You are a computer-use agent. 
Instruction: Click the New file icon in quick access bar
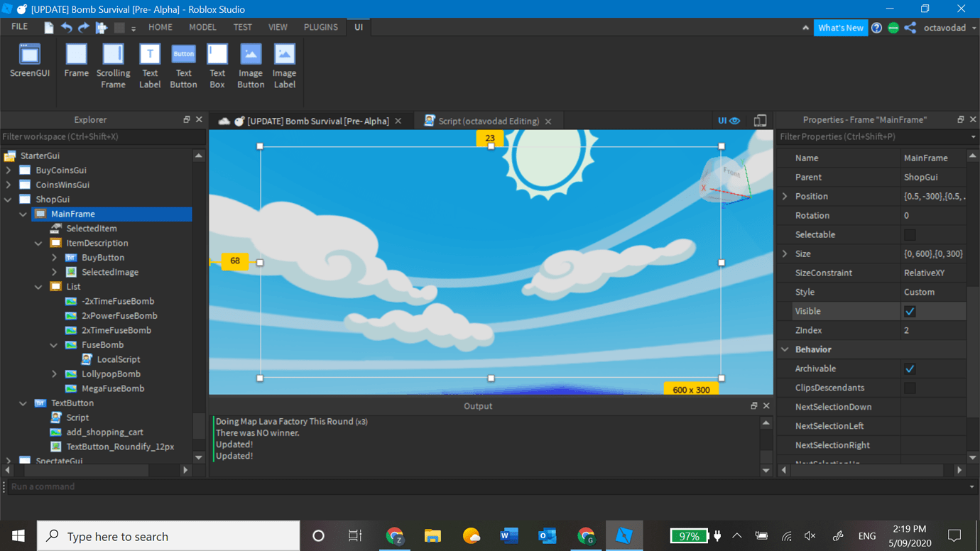tap(48, 28)
